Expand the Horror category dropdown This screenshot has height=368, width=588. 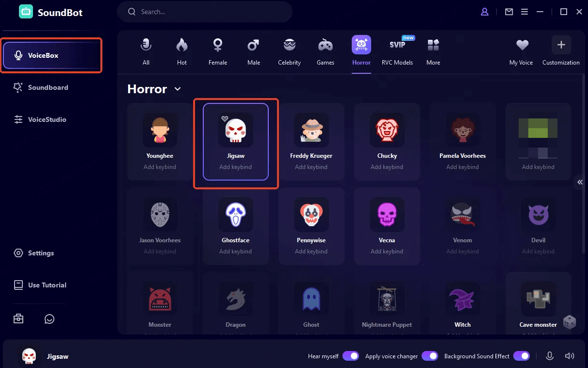(x=178, y=89)
